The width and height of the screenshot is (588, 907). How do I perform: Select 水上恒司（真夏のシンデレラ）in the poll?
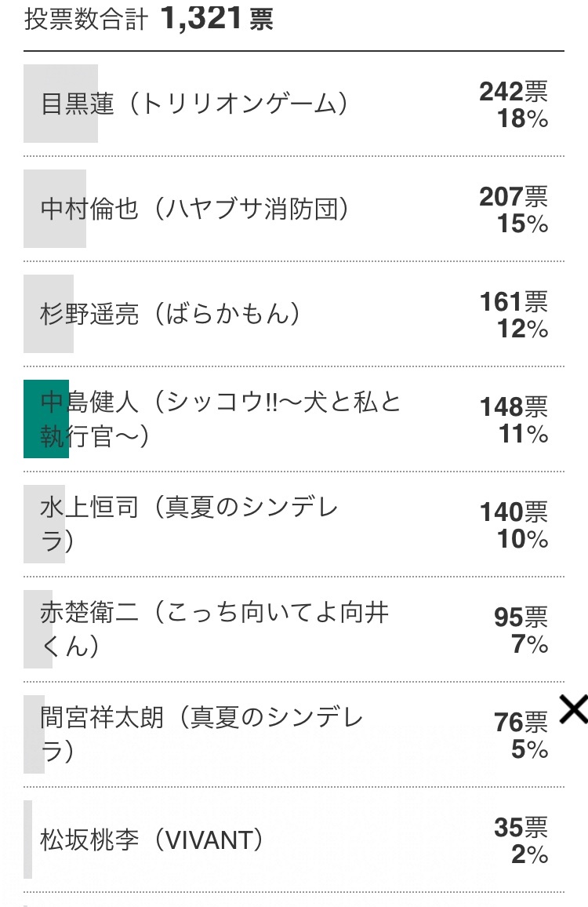pyautogui.click(x=188, y=524)
